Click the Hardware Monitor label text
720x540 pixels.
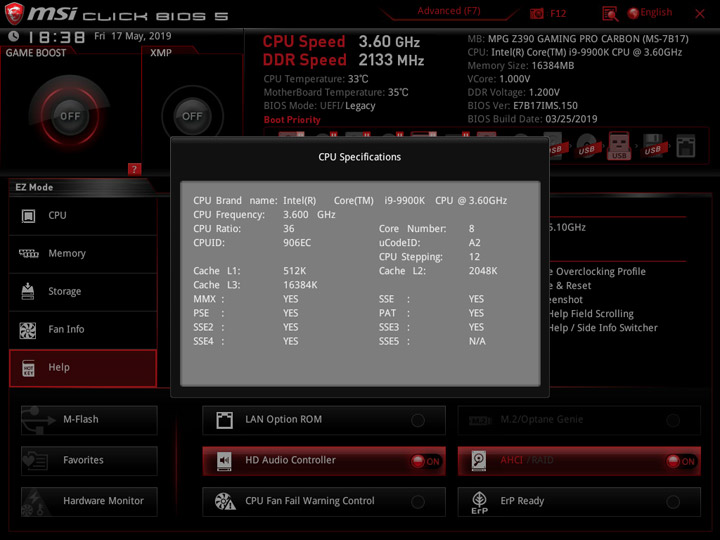coord(103,501)
